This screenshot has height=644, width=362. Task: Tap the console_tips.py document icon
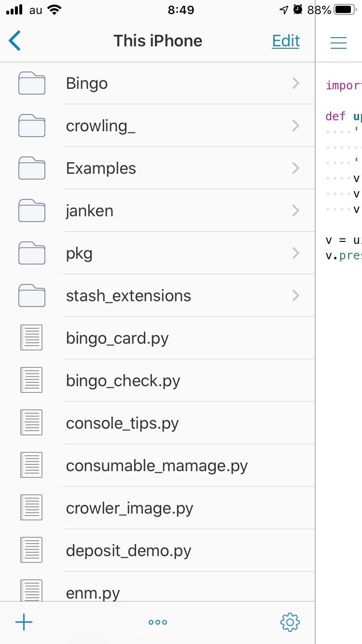point(32,423)
